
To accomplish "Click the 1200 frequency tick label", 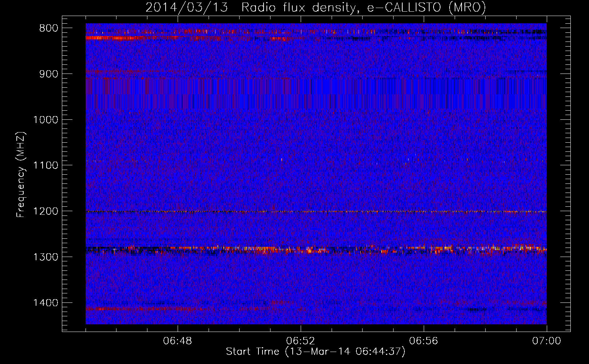I will tap(46, 211).
